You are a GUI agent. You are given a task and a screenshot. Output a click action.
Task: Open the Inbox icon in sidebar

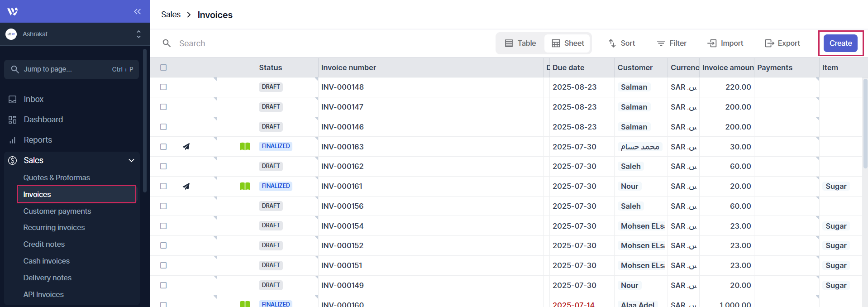[13, 99]
